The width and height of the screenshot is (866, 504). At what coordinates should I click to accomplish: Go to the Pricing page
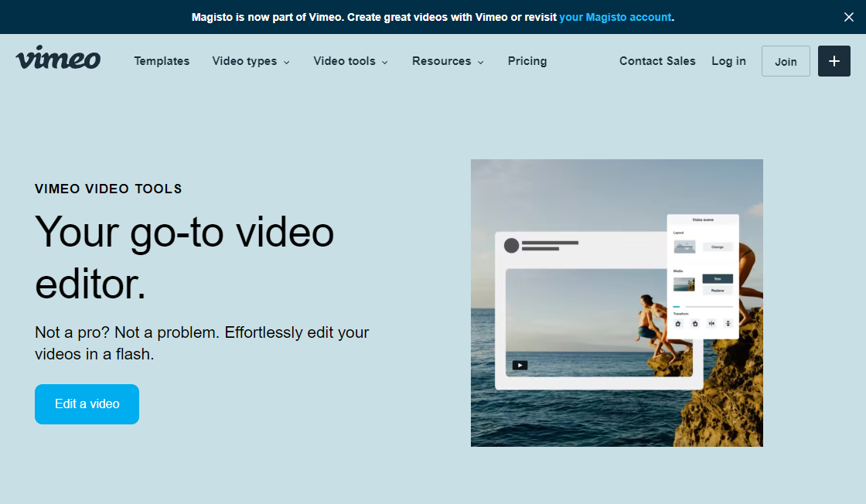[527, 61]
